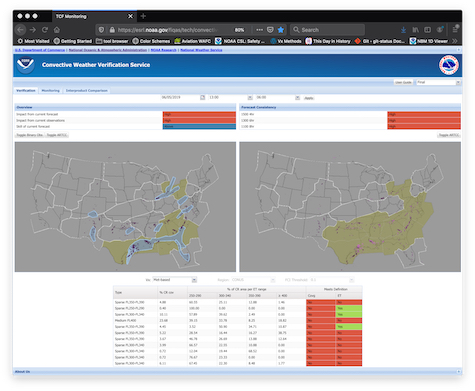
Task: Open NOAA Research link
Action: point(163,50)
